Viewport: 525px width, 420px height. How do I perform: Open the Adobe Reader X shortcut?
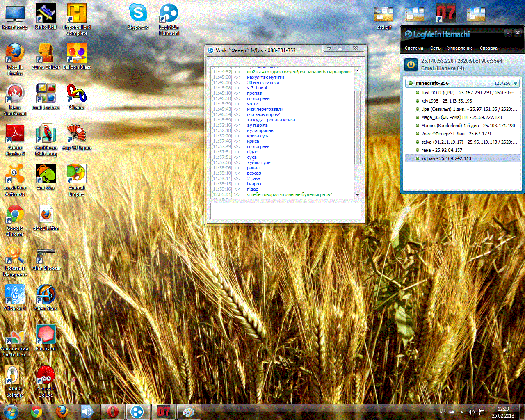15,140
